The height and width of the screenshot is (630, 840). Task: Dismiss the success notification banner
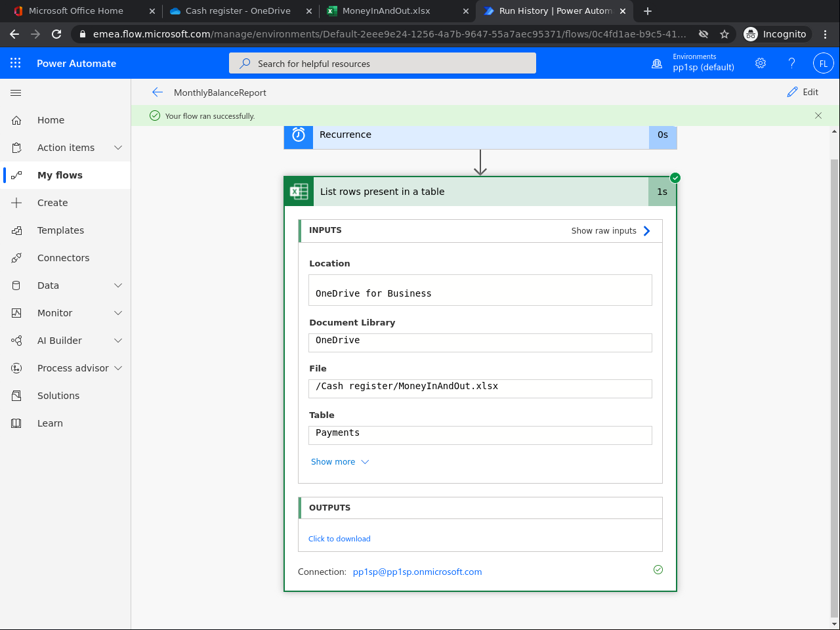818,115
